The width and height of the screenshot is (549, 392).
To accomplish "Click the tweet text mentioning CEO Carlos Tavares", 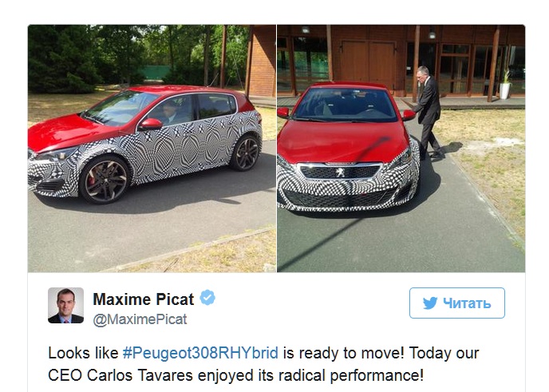I will [x=263, y=364].
